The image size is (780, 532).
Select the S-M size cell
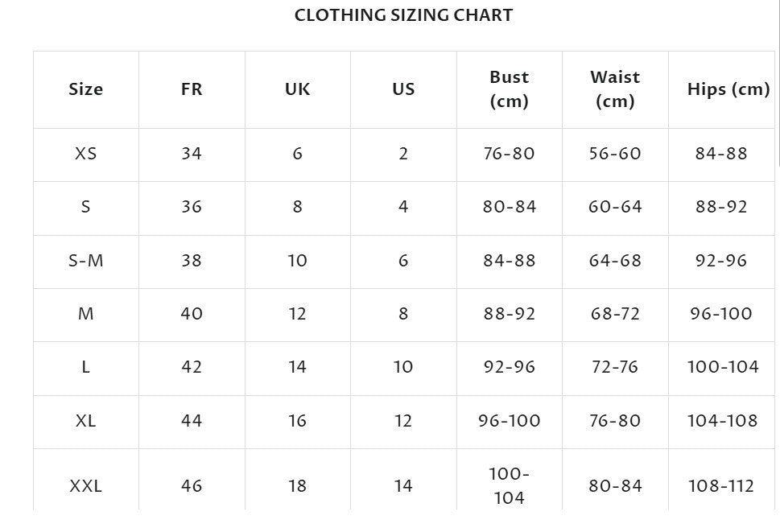[x=86, y=261]
